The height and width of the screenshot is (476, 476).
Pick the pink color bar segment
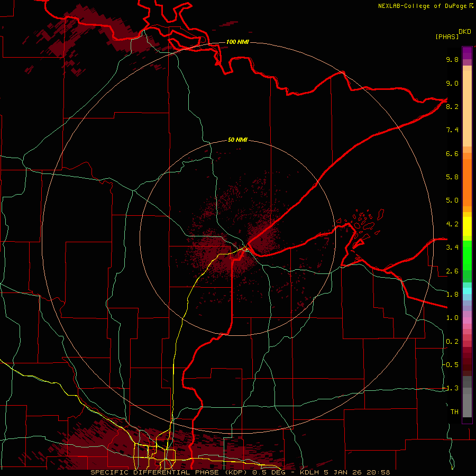coord(467,321)
